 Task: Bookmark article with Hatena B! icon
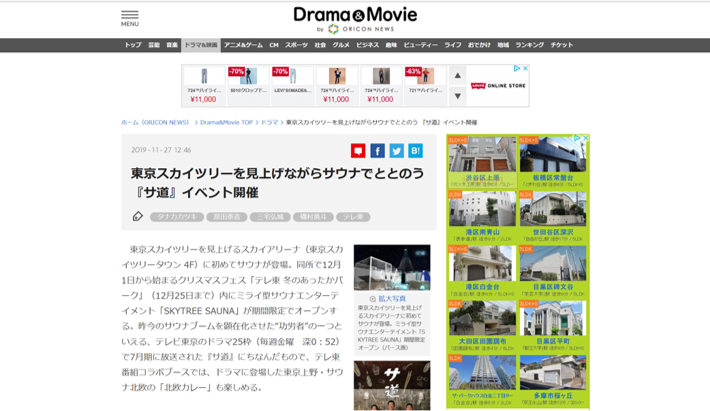[416, 151]
